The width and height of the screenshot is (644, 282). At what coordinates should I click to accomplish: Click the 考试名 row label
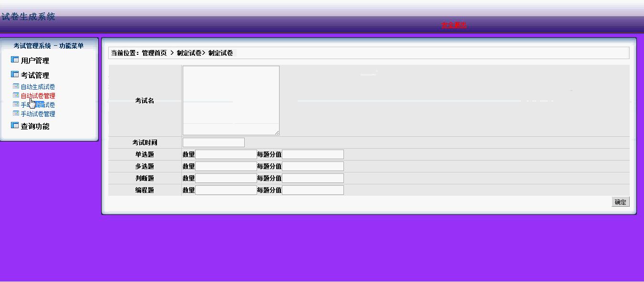click(145, 101)
